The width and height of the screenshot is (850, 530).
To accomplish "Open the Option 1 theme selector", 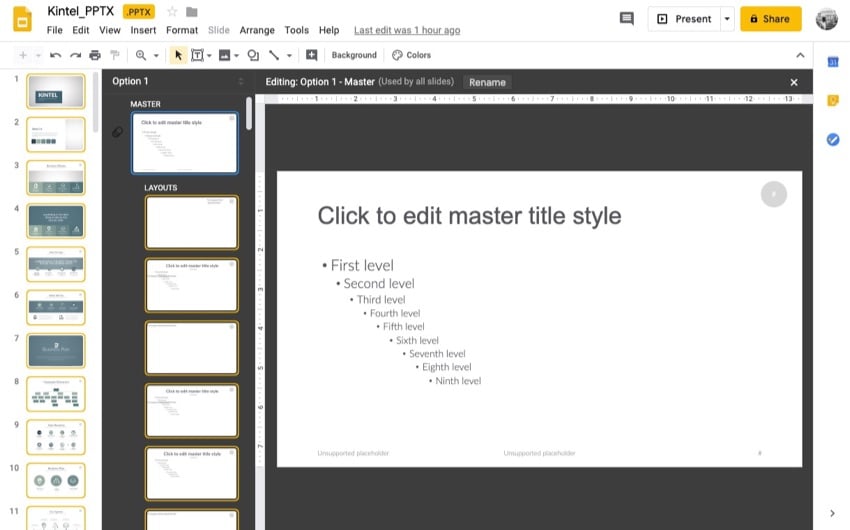I will tap(177, 81).
